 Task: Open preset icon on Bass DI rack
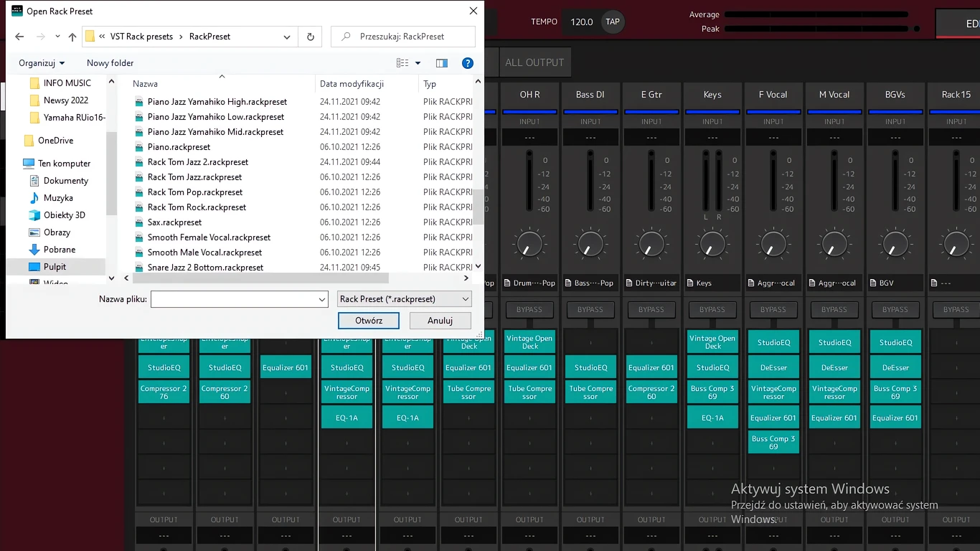coord(568,283)
